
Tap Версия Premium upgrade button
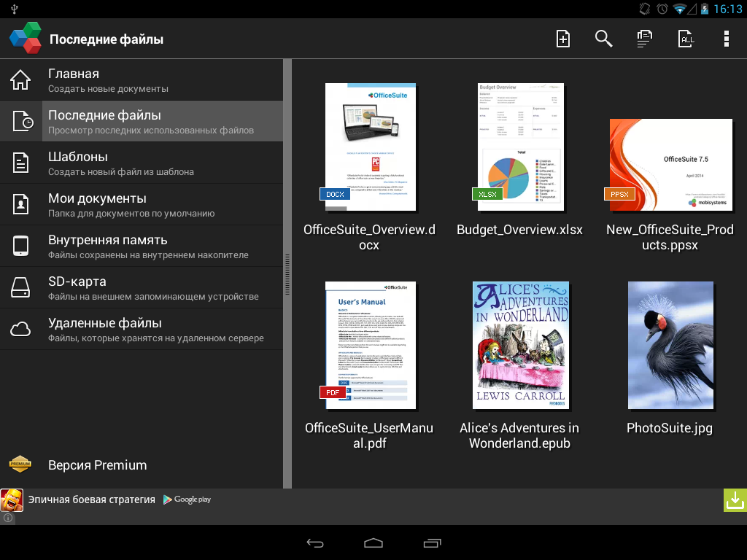pyautogui.click(x=97, y=465)
